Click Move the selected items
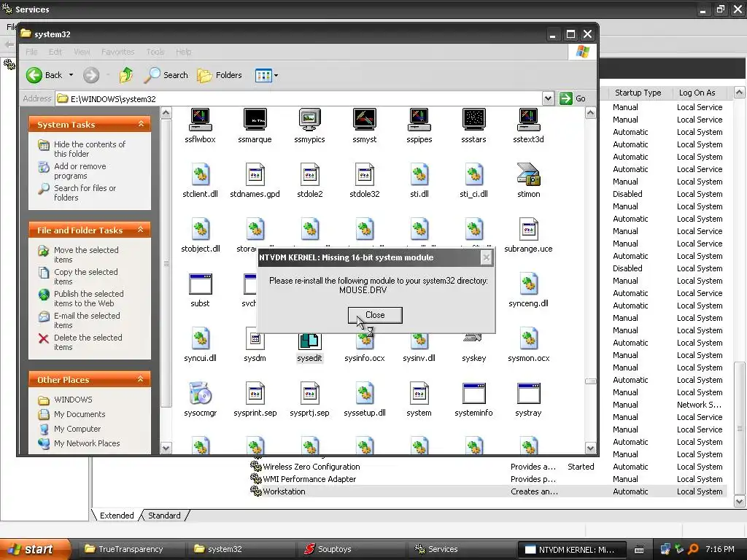This screenshot has width=747, height=560. 86,254
